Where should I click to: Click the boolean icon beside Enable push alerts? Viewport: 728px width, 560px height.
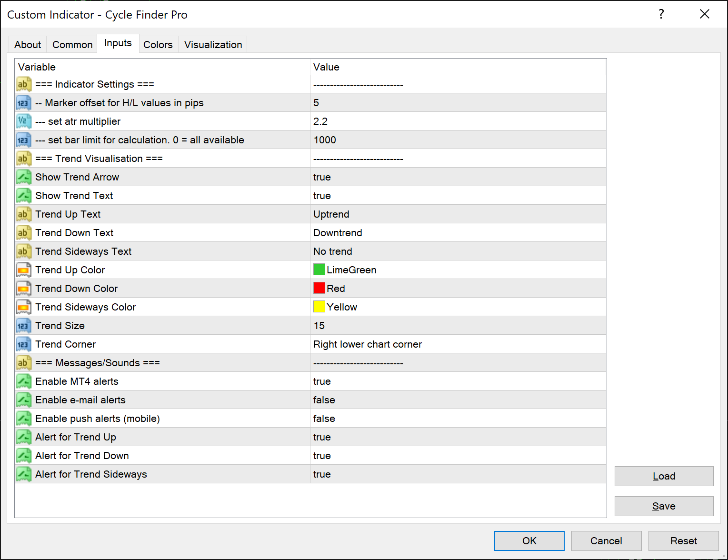(24, 419)
